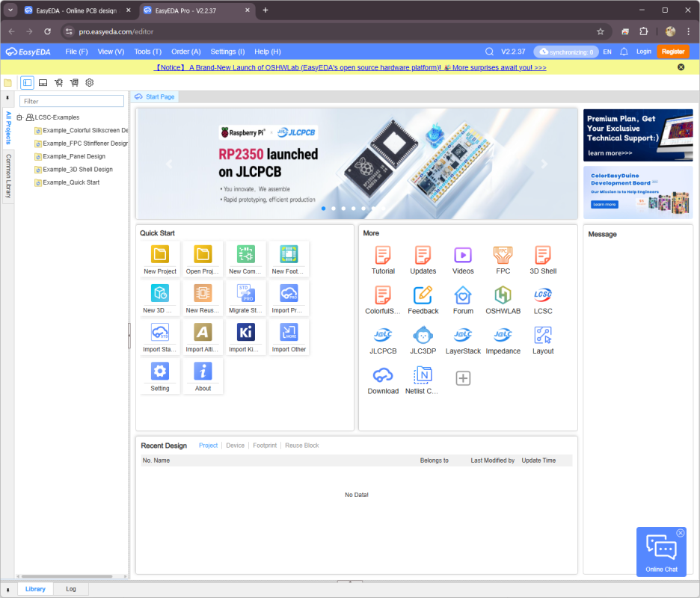Open the Tools (T) menu
Screen dimensions: 700x598
(148, 52)
